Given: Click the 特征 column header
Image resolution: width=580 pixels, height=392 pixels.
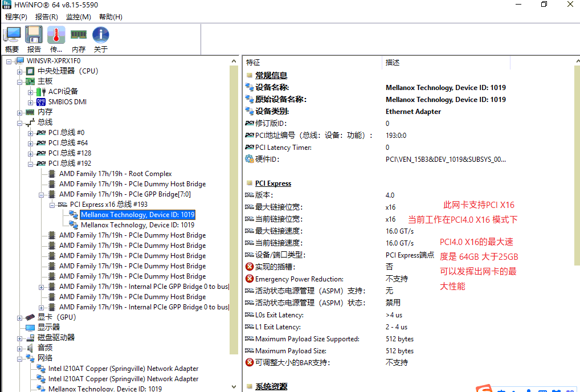Looking at the screenshot, I should 254,62.
